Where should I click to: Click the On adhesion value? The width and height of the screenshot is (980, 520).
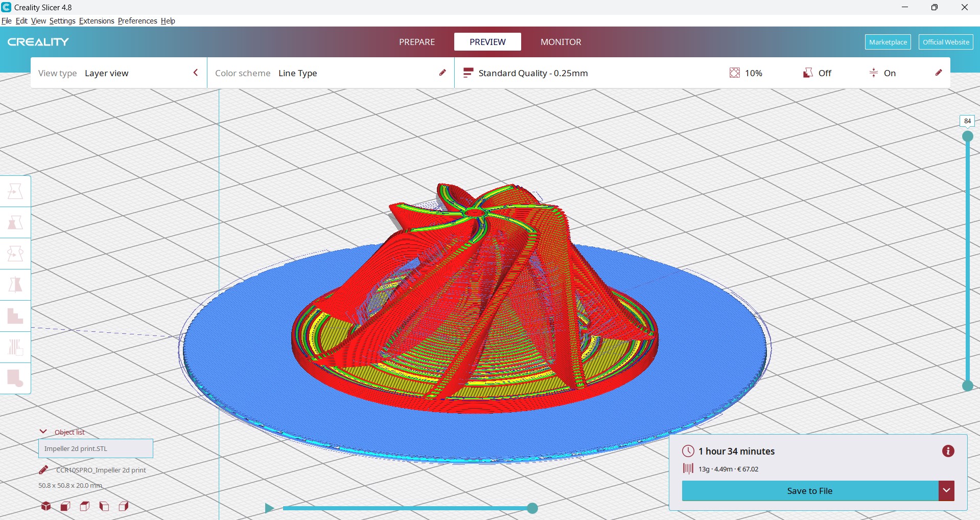(890, 73)
